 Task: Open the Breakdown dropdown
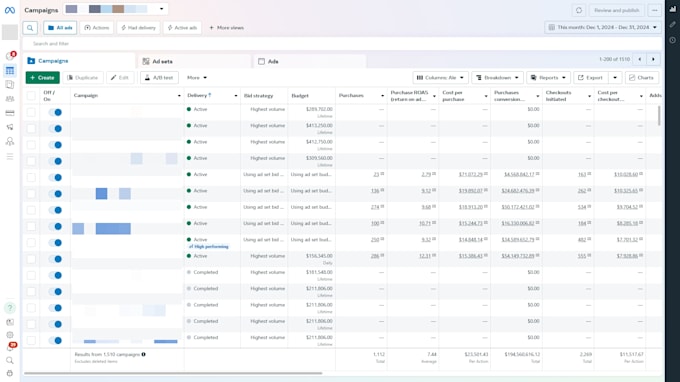pos(497,78)
